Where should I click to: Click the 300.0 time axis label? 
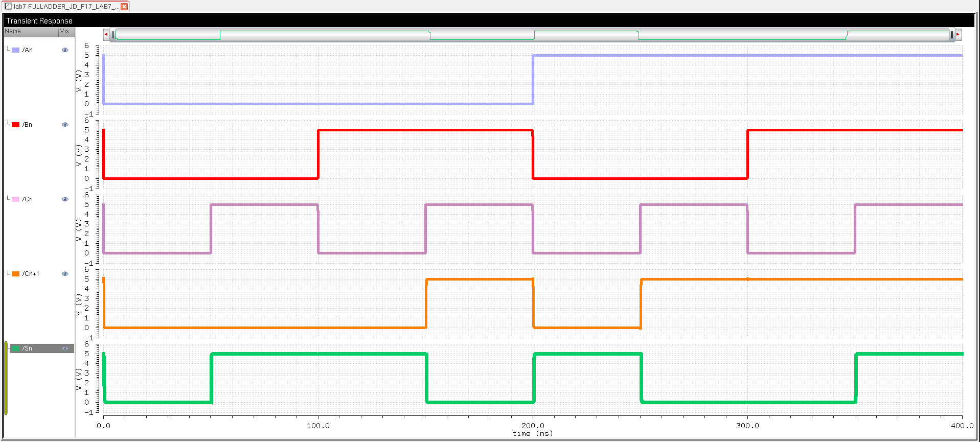pos(747,426)
